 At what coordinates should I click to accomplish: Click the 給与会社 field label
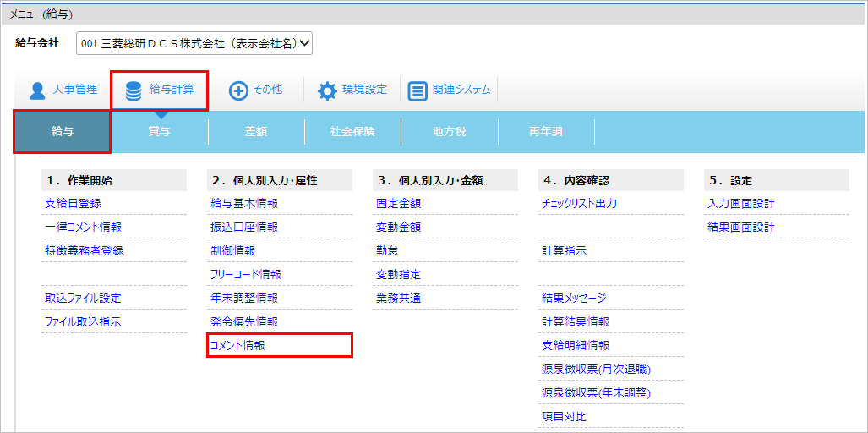click(36, 43)
